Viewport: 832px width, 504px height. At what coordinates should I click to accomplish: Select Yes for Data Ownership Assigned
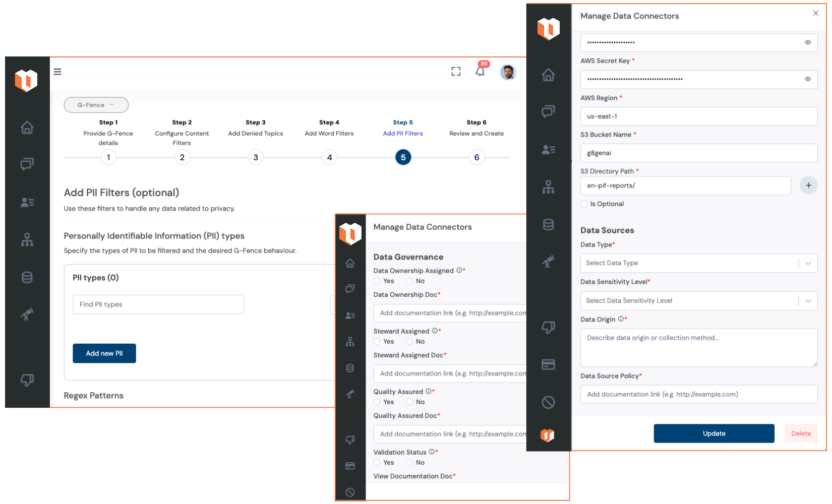tap(377, 281)
